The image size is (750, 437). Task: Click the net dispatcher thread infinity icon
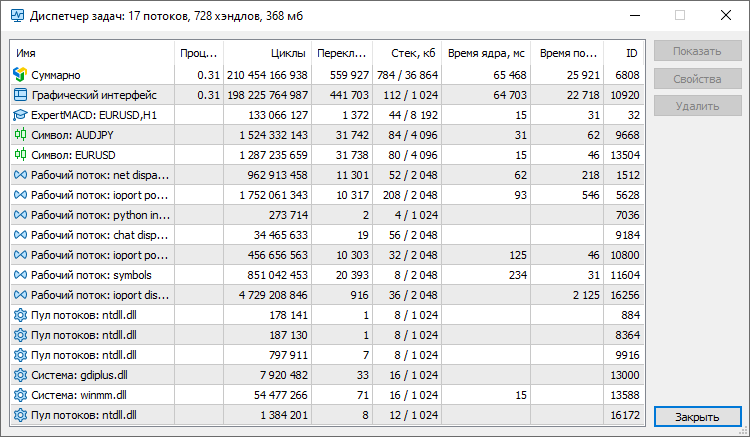(x=20, y=175)
